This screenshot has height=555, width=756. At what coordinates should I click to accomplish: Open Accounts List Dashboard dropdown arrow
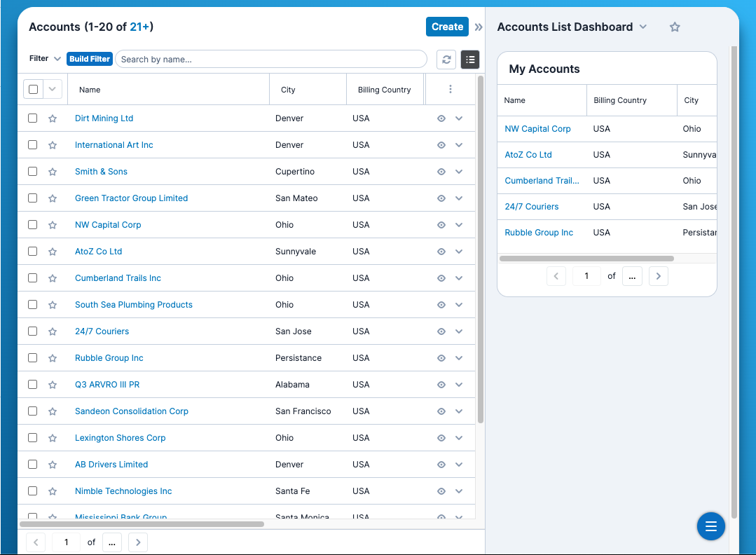click(x=643, y=27)
